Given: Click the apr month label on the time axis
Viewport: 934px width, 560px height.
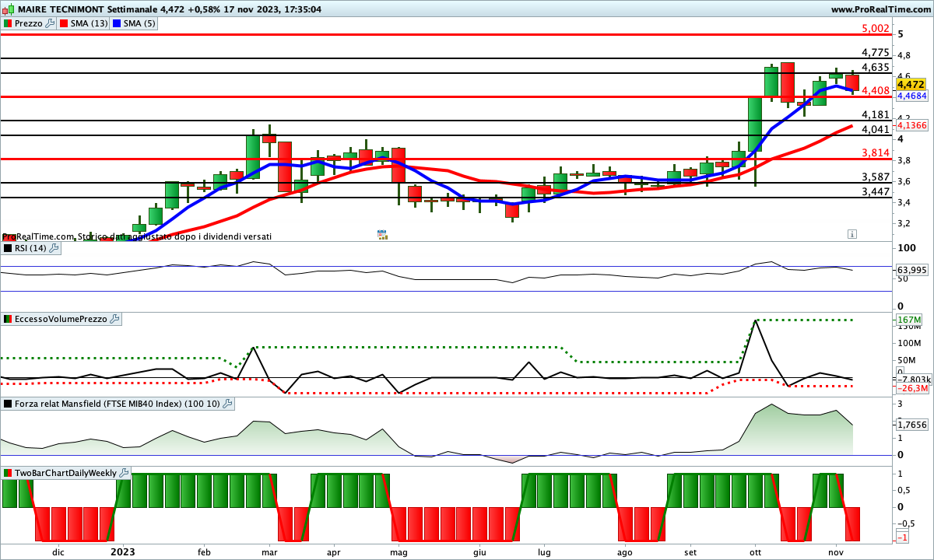Looking at the screenshot, I should coord(334,551).
